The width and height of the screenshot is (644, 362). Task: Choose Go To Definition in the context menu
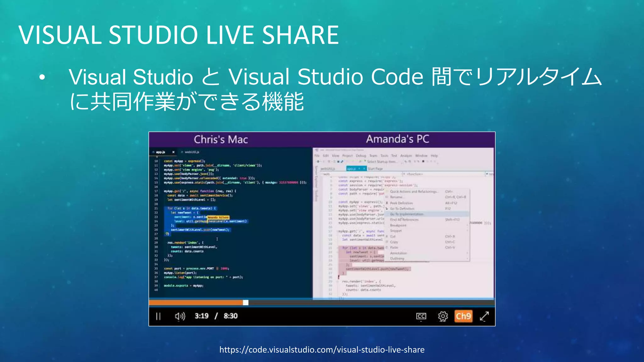point(427,208)
